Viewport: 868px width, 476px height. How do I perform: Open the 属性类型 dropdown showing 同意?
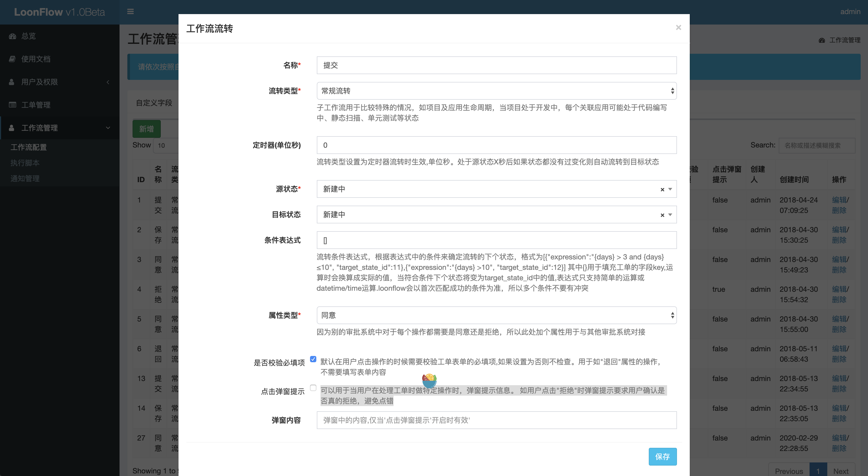click(x=496, y=315)
